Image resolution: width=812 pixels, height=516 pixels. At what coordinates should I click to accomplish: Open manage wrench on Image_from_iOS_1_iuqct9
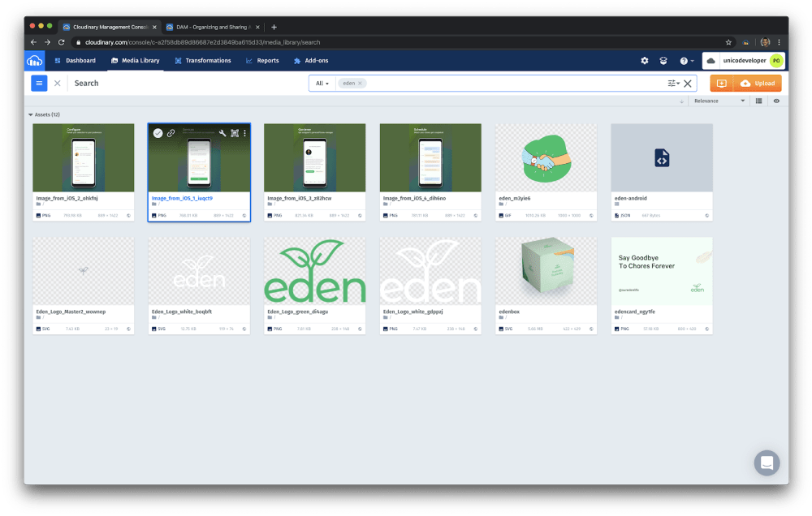[222, 134]
